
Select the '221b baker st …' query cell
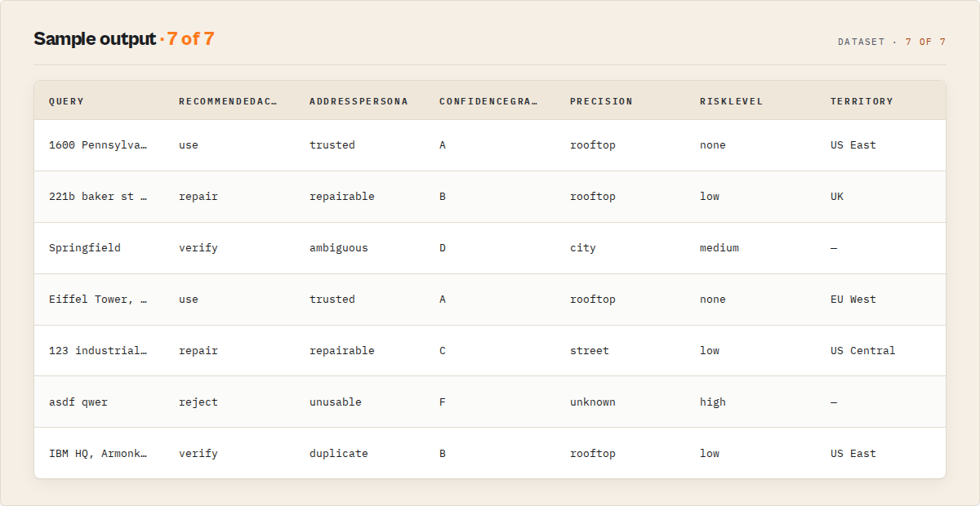click(98, 197)
